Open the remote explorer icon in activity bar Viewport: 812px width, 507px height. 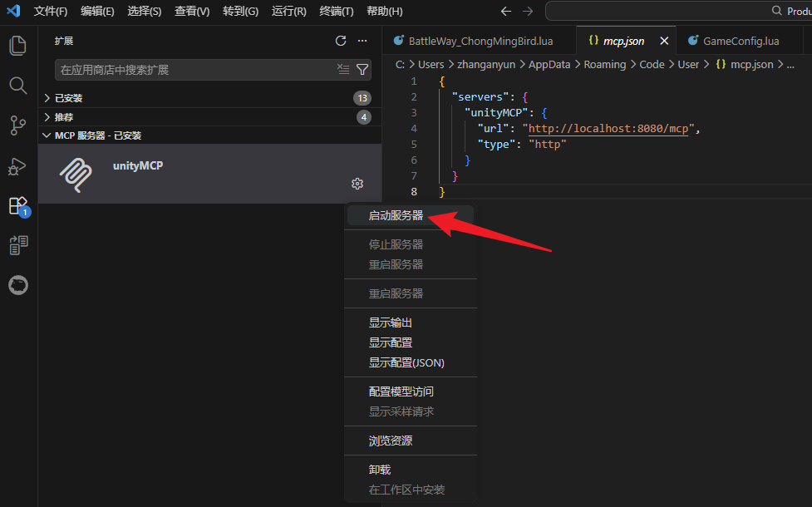click(18, 245)
